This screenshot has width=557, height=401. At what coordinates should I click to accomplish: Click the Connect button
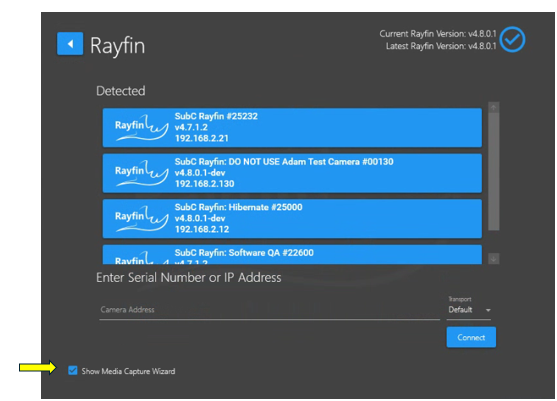(471, 337)
